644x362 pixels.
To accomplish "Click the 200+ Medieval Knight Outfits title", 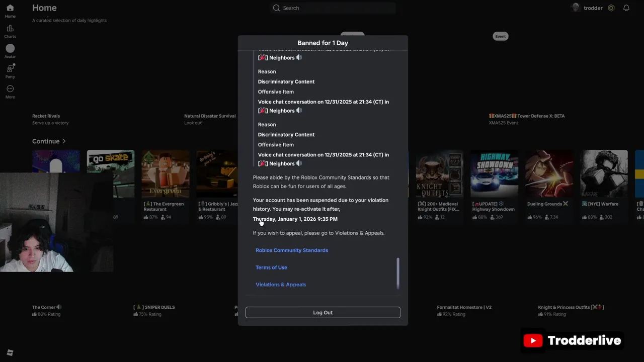I will pos(439,207).
